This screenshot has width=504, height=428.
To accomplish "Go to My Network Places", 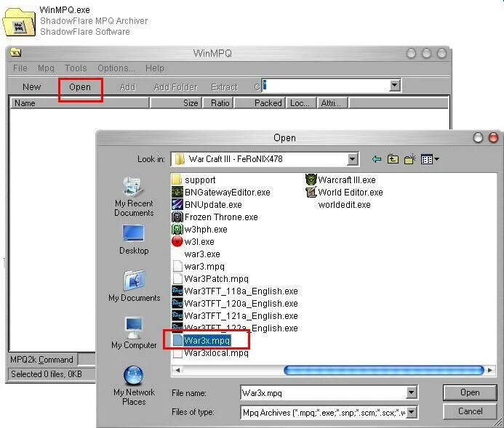I will tap(134, 386).
